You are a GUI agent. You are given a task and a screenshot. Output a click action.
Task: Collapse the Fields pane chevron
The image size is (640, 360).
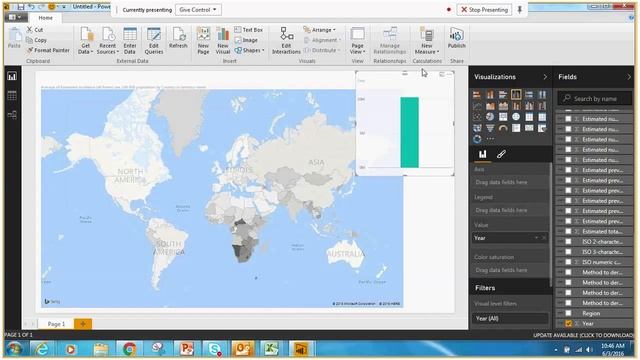coord(629,77)
